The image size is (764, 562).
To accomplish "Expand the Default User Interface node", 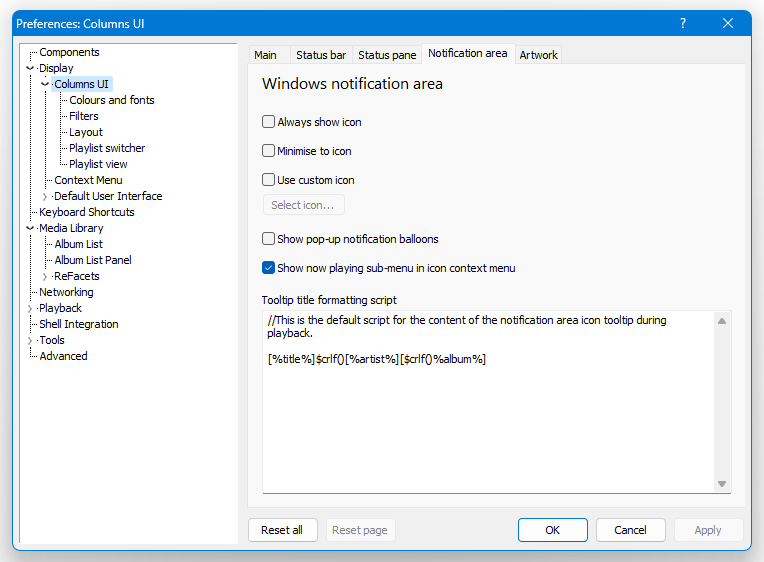I will coord(45,196).
